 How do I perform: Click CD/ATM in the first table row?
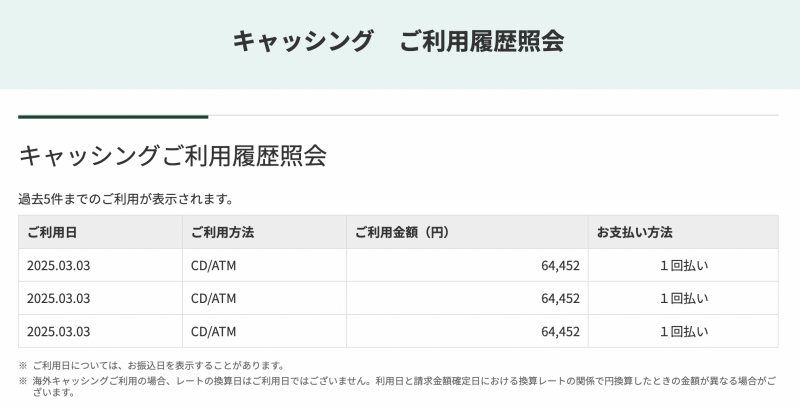coord(213,265)
